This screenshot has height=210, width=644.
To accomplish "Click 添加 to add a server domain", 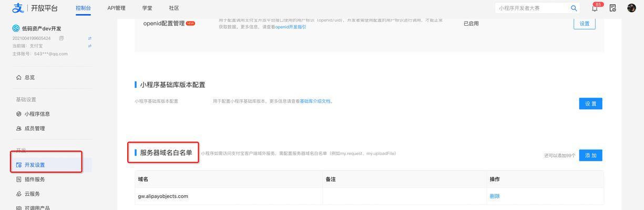I will click(x=591, y=155).
